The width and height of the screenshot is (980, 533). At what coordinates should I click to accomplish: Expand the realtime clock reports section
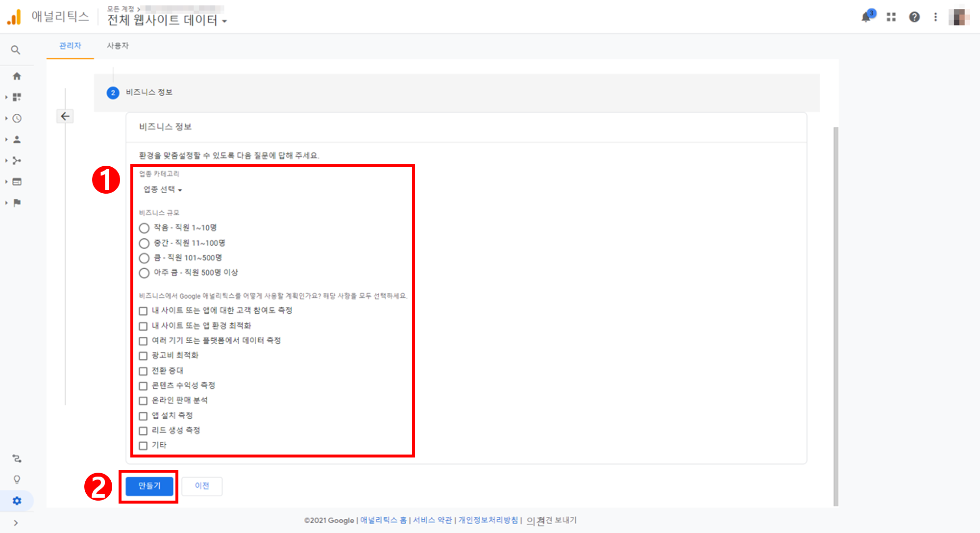[17, 118]
